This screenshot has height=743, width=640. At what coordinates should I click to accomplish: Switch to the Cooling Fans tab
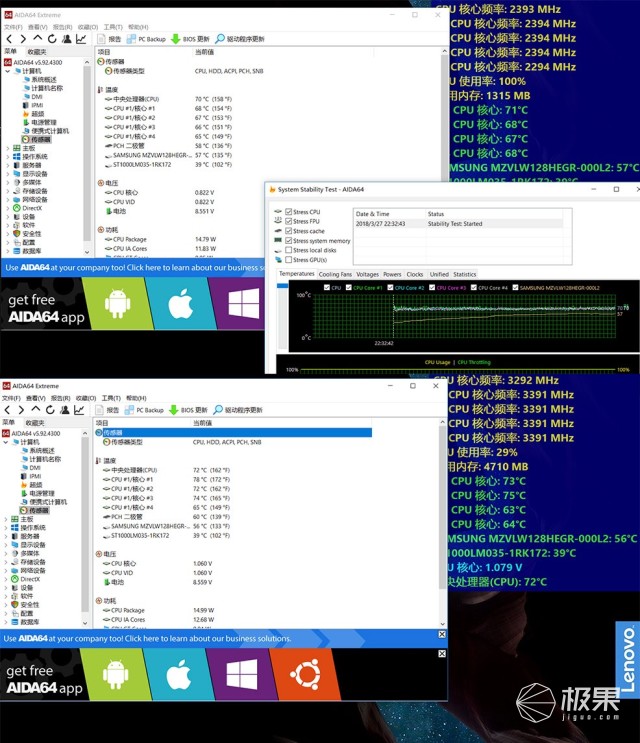coord(335,274)
